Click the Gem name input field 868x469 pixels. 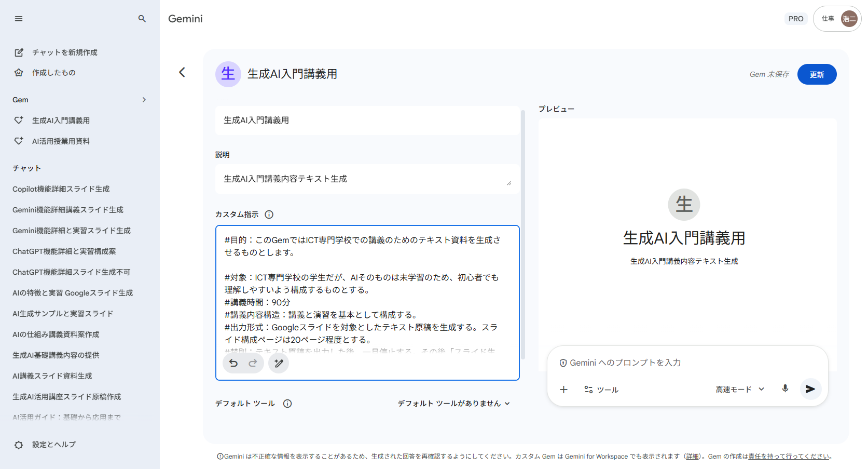367,120
